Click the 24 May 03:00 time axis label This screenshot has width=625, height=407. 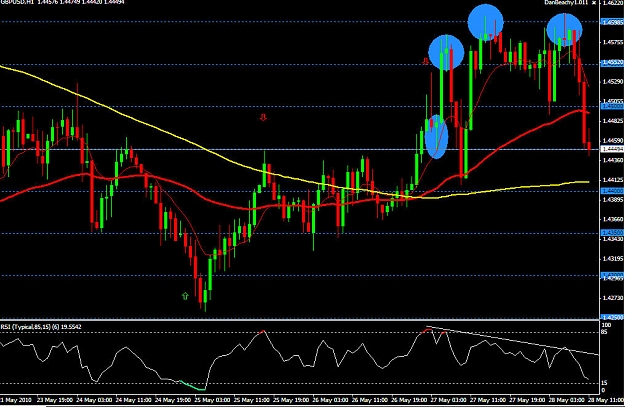coord(94,400)
